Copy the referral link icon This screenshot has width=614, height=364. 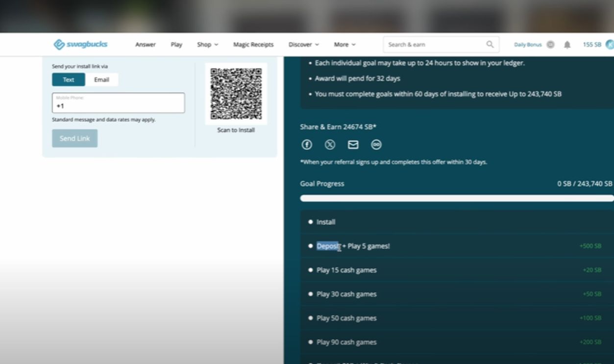point(376,145)
